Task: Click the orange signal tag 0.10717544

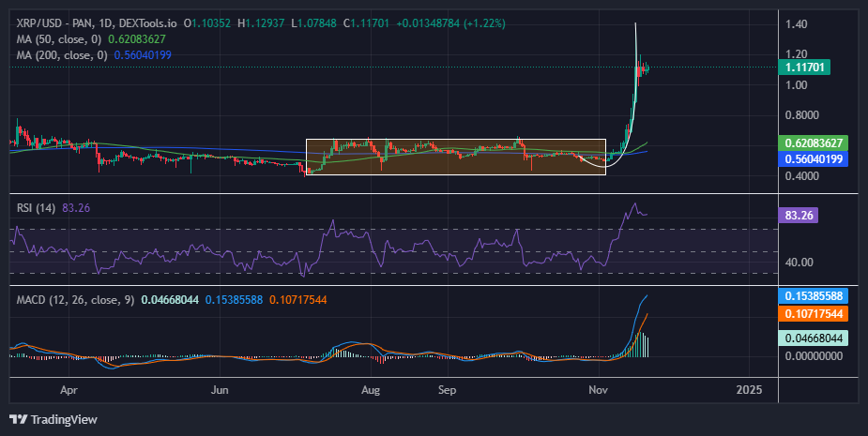Action: (x=813, y=314)
